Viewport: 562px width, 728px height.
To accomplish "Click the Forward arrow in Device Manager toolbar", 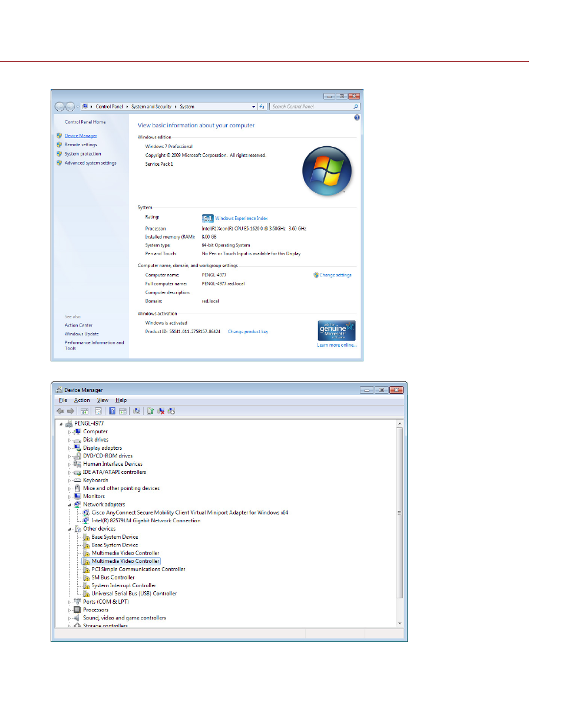I will tap(71, 411).
